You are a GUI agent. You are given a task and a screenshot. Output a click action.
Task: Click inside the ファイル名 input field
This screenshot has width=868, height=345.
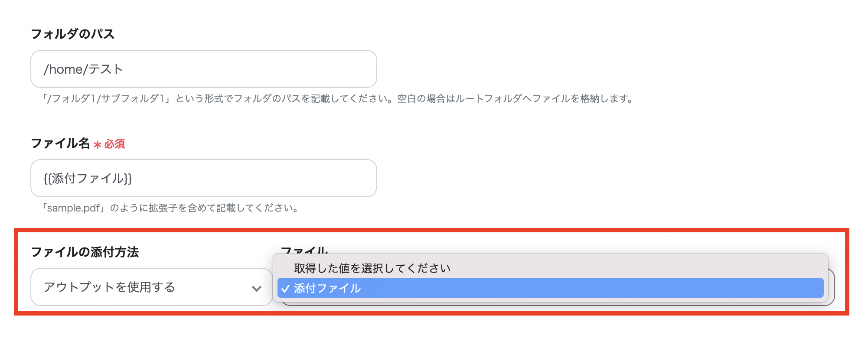[x=203, y=178]
